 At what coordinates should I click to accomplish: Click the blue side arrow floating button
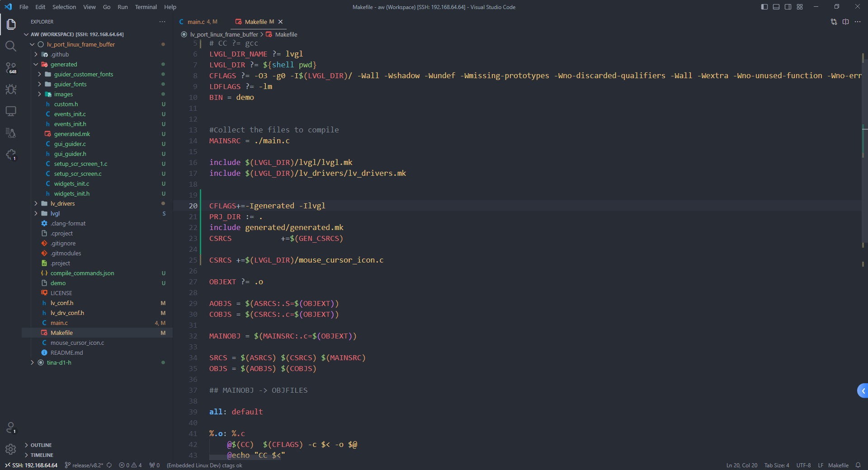click(863, 391)
